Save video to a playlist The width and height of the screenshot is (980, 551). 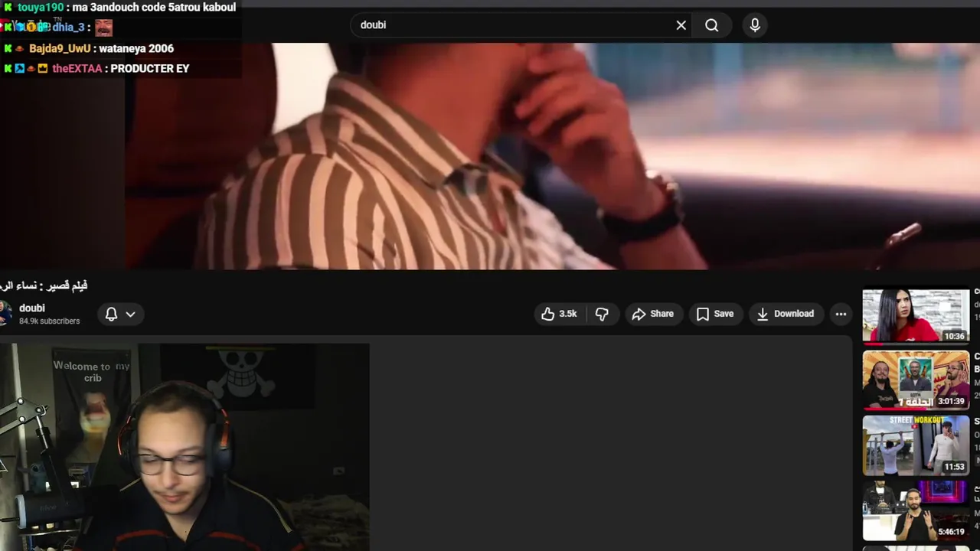click(715, 314)
